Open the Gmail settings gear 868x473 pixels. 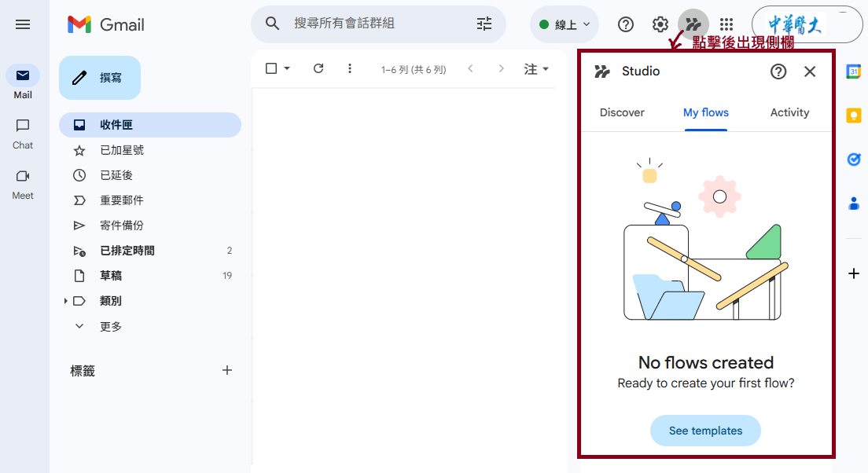(x=660, y=24)
